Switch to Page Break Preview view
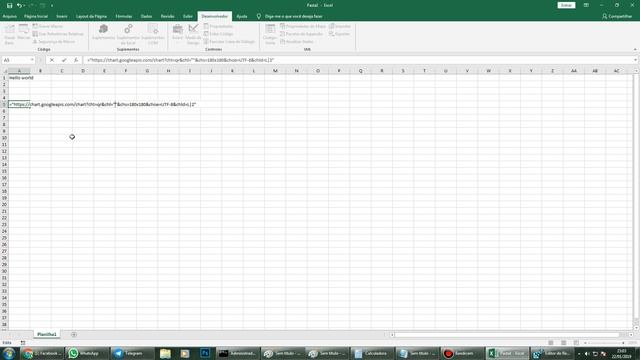 pos(576,343)
